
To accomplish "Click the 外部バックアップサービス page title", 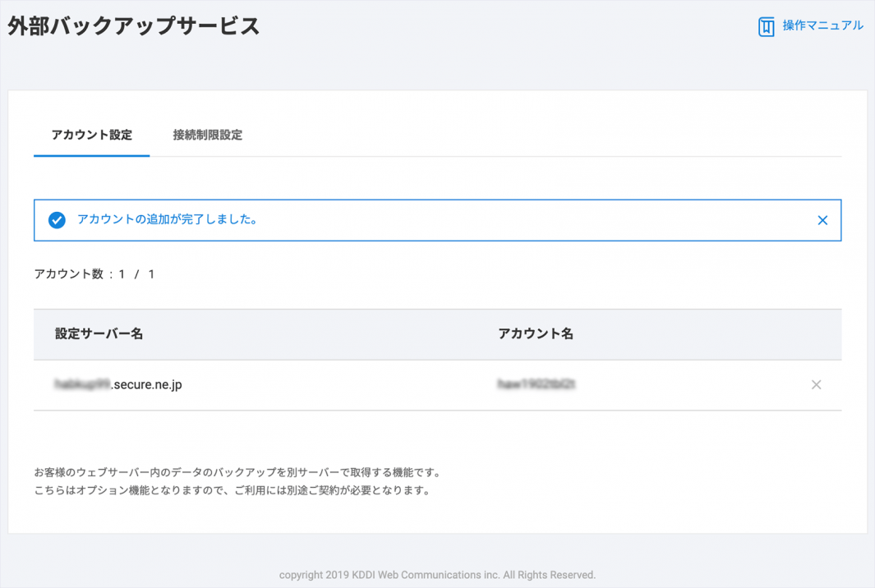I will coord(133,25).
